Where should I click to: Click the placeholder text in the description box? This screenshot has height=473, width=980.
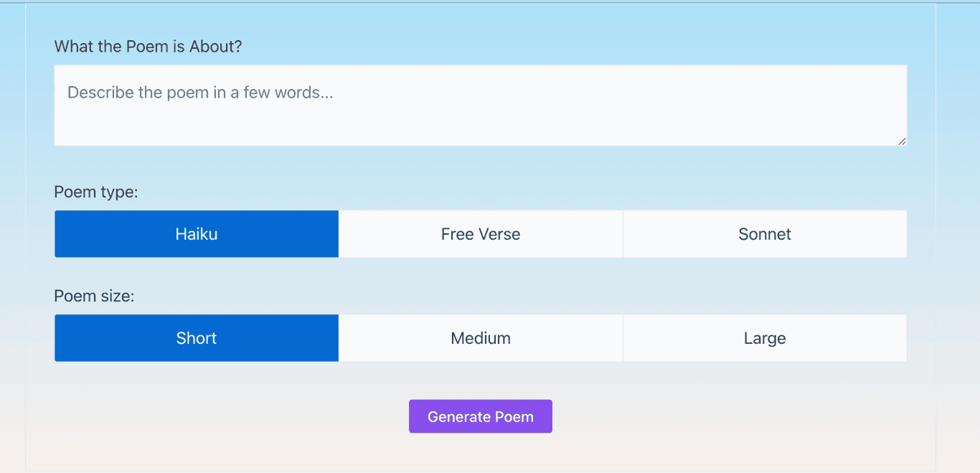point(199,92)
